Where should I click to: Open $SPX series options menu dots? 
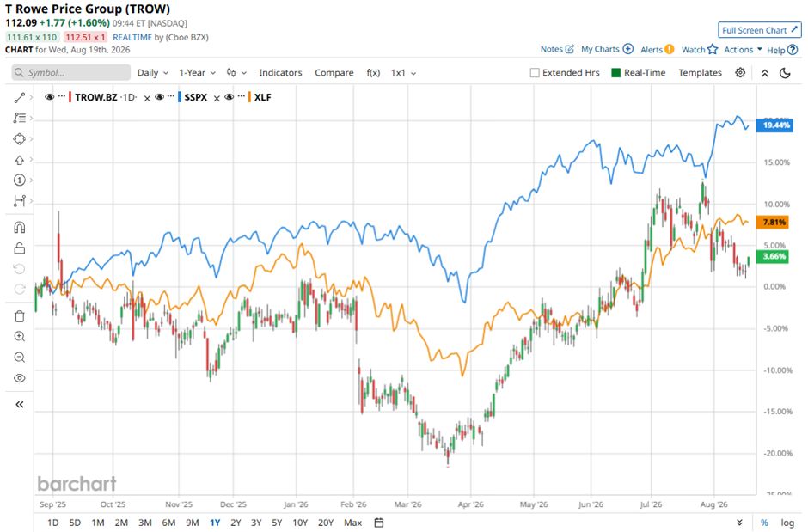[x=172, y=96]
